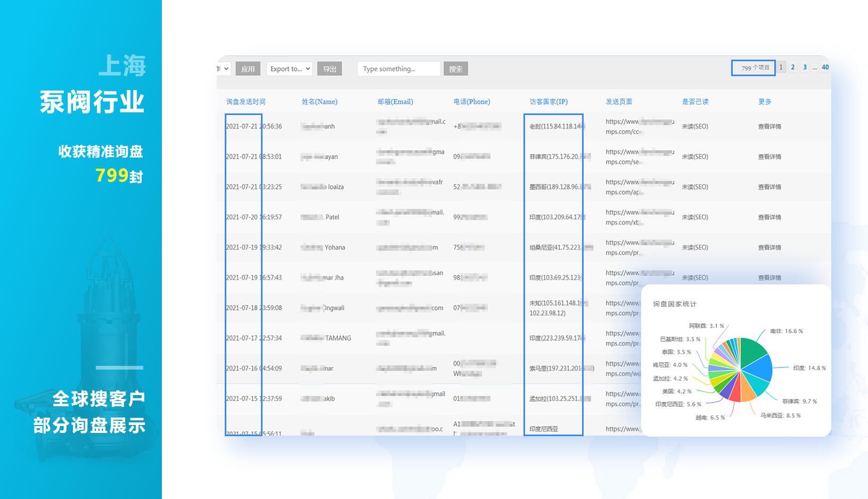Select the 印度(103.69.25.123 visitor country cell

click(555, 278)
